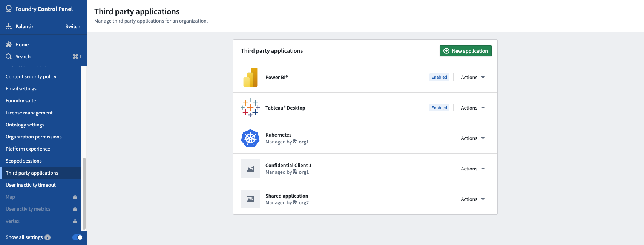The image size is (644, 245).
Task: Click the sidebar vertical scrollbar
Action: pos(84,193)
